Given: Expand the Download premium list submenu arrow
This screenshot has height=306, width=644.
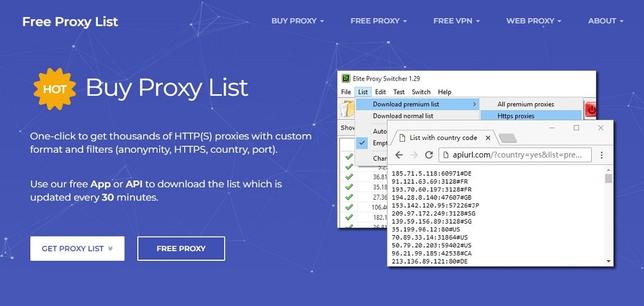Looking at the screenshot, I should point(475,104).
